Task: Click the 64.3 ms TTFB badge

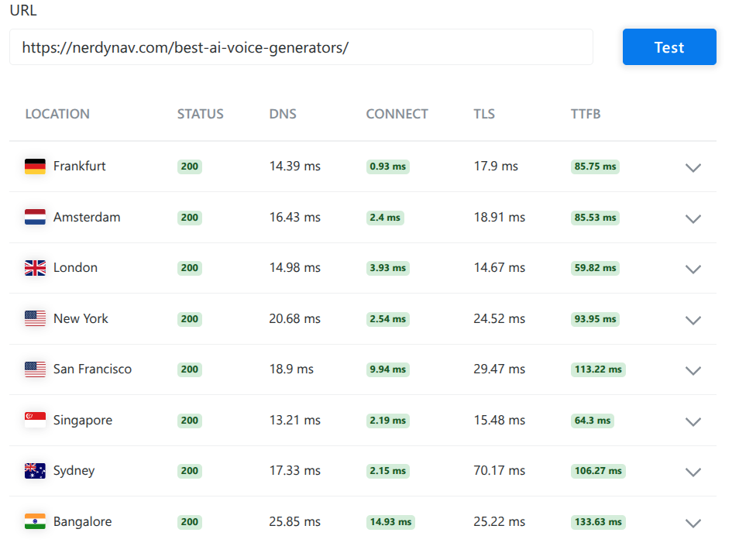Action: (593, 420)
